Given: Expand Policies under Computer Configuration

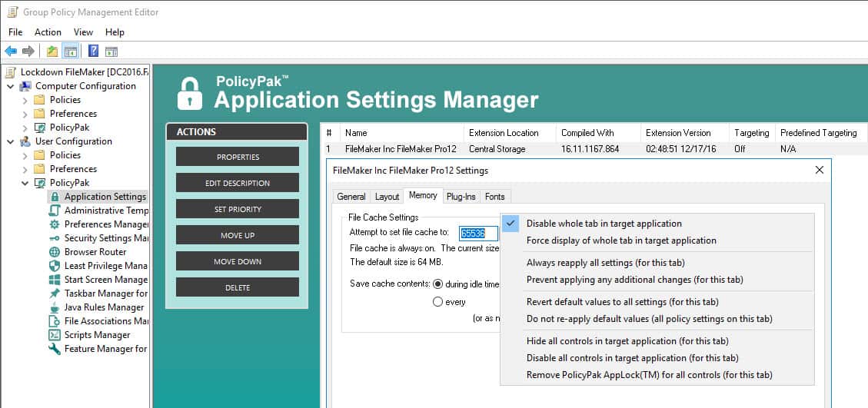Looking at the screenshot, I should point(25,100).
